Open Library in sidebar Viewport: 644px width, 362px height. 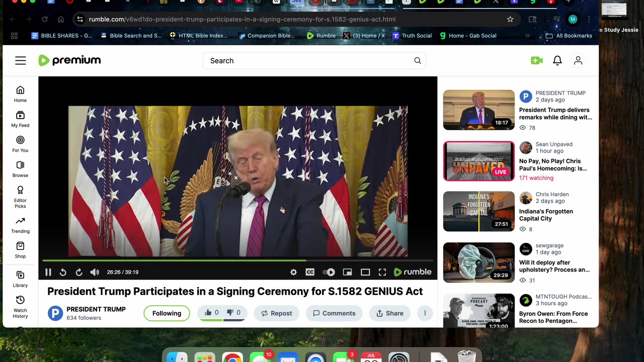click(x=20, y=279)
